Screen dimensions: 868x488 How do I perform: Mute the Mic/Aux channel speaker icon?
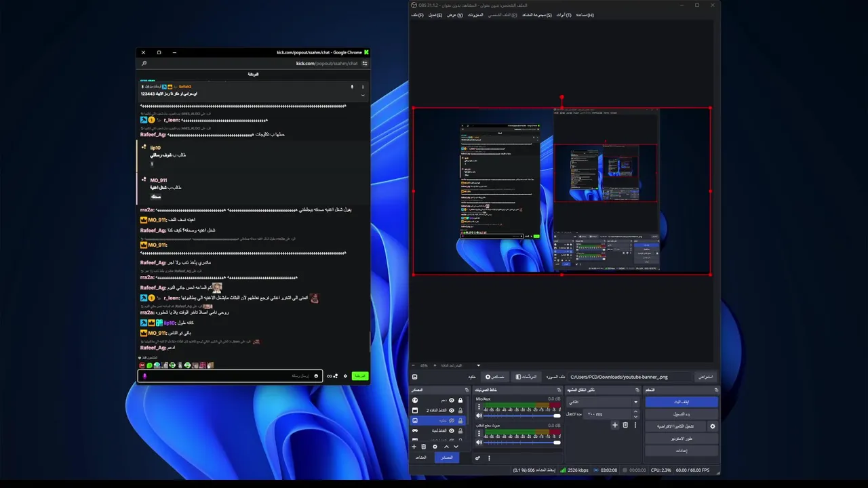pyautogui.click(x=479, y=415)
